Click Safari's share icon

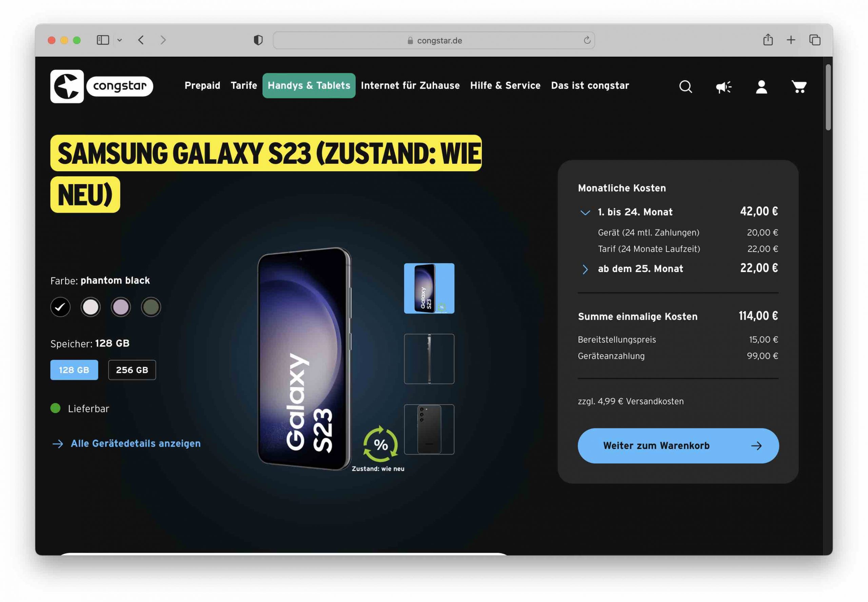pos(768,40)
